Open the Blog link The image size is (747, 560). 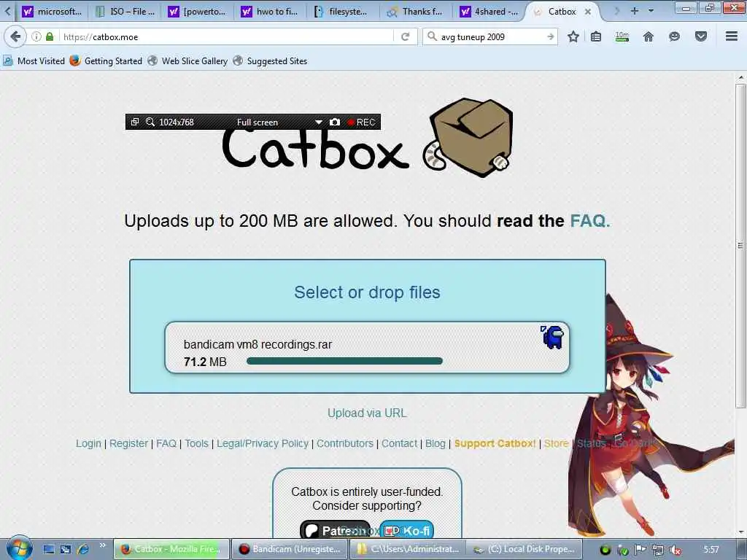tap(436, 443)
